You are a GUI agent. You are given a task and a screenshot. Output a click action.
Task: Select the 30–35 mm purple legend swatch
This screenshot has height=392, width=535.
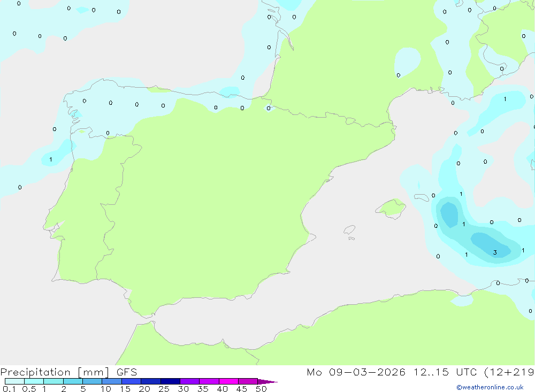[189, 381]
